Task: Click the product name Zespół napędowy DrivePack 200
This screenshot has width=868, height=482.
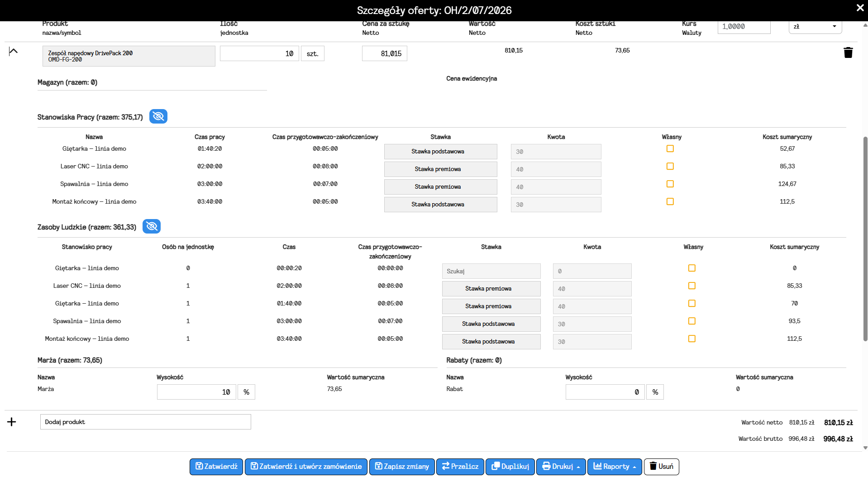Action: tap(91, 53)
